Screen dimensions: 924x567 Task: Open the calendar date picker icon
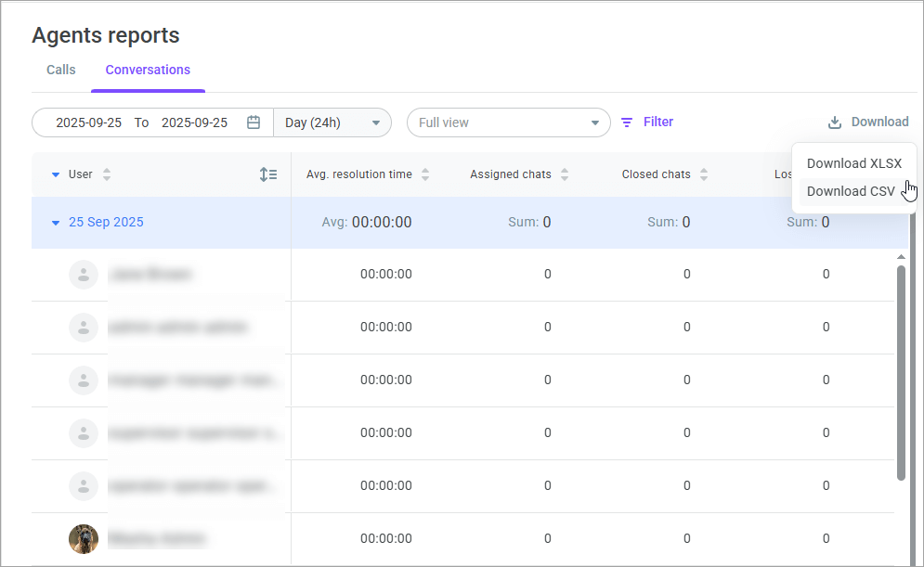click(x=254, y=122)
